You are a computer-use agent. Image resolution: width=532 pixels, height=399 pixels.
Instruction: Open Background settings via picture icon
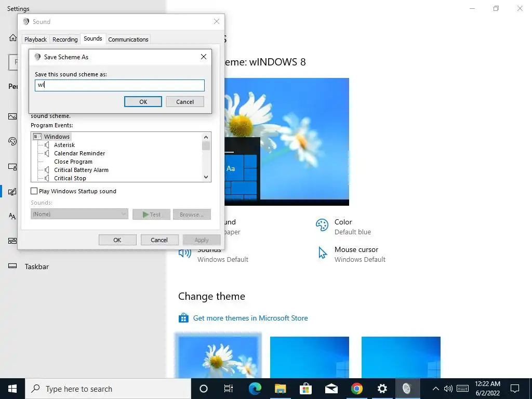tap(12, 116)
